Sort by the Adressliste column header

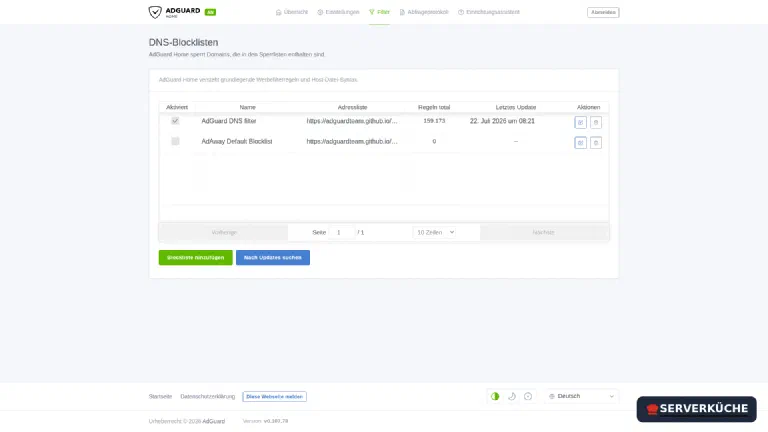pyautogui.click(x=352, y=107)
